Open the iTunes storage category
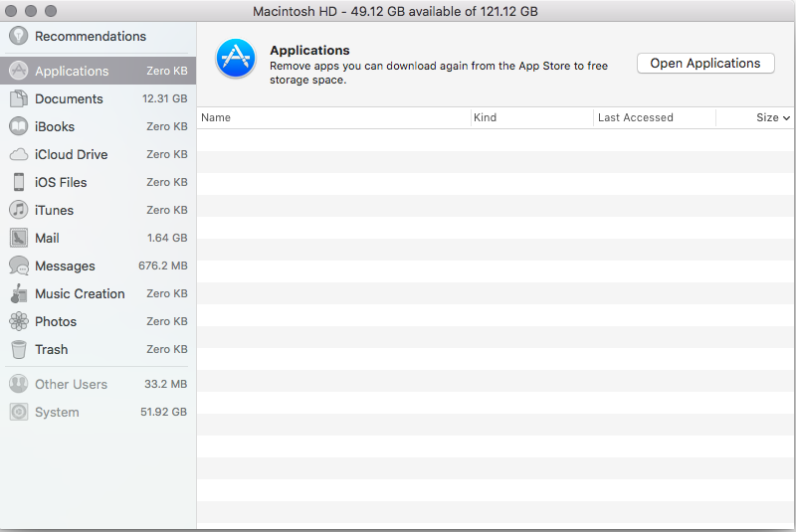This screenshot has width=796, height=532. [98, 210]
